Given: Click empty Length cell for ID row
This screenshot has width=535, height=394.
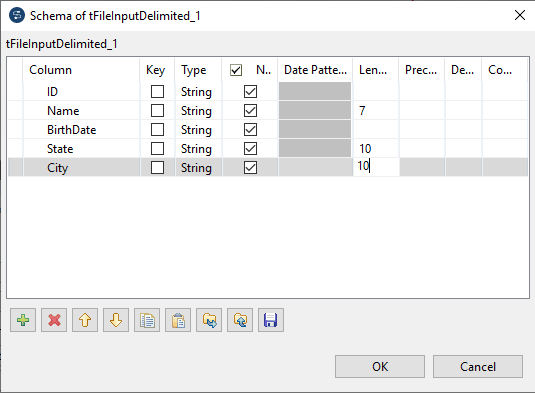Looking at the screenshot, I should [x=376, y=91].
